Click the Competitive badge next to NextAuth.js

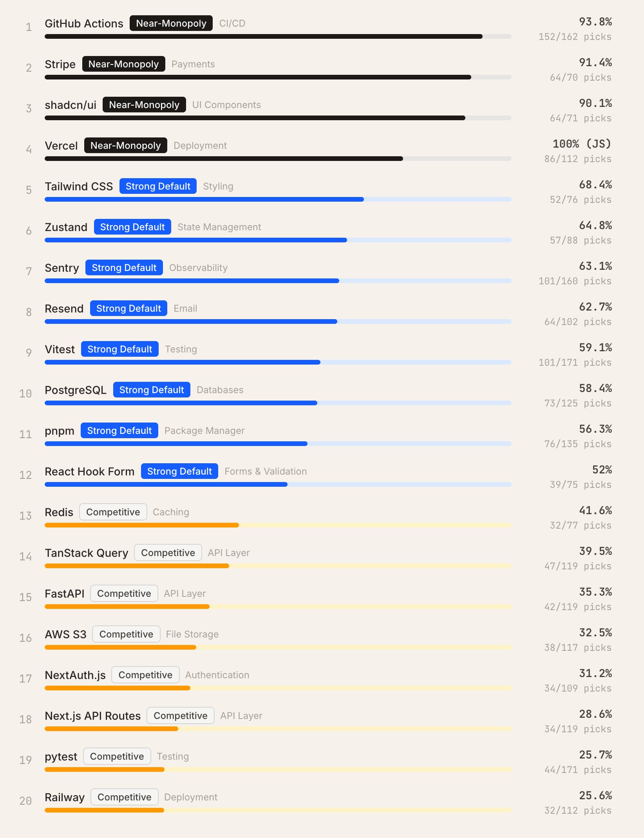pyautogui.click(x=145, y=675)
